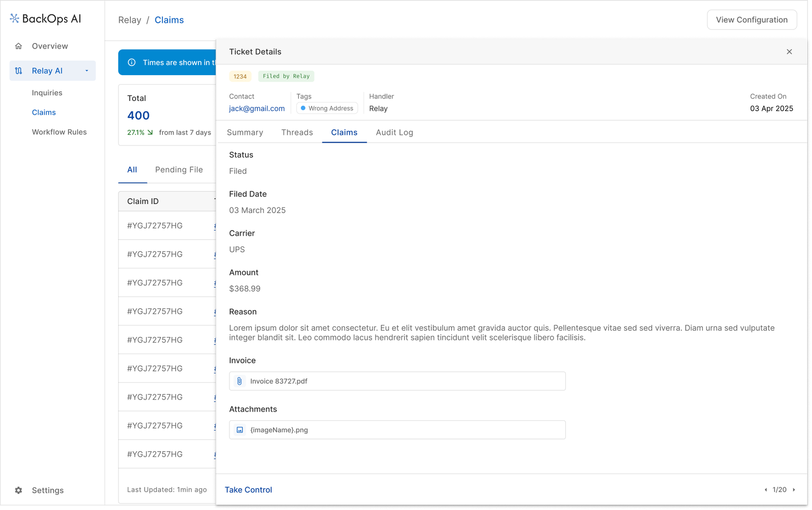Click the carrier value UPS
Image resolution: width=812 pixels, height=510 pixels.
pos(237,250)
